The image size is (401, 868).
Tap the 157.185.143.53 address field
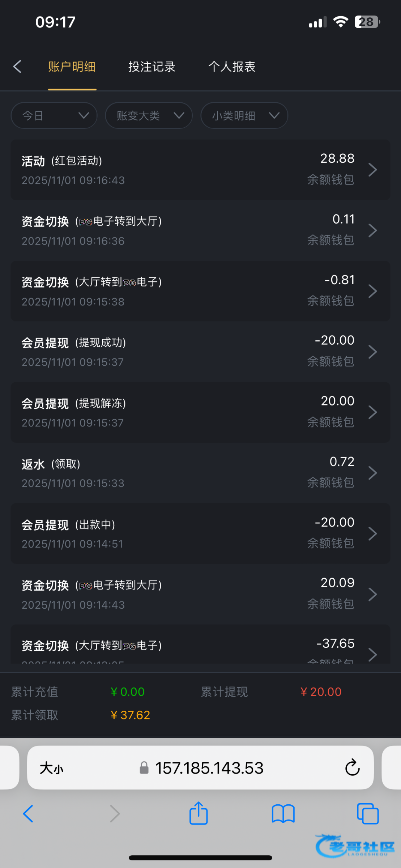[209, 768]
